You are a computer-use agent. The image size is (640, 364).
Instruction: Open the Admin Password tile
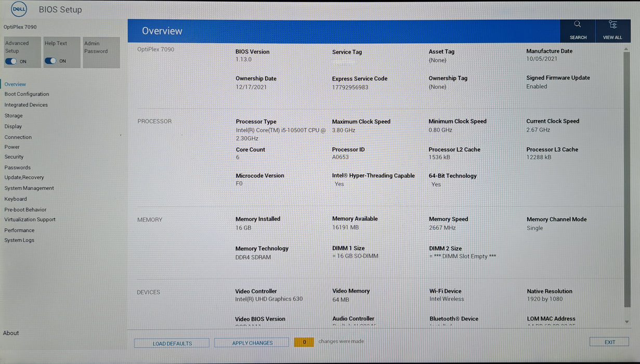(101, 52)
